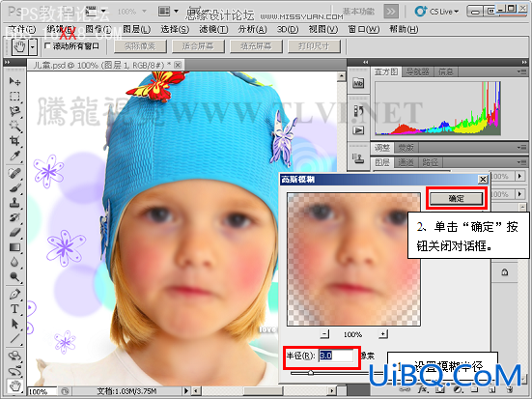Select the Eraser tool
This screenshot has width=532, height=399.
(14, 233)
